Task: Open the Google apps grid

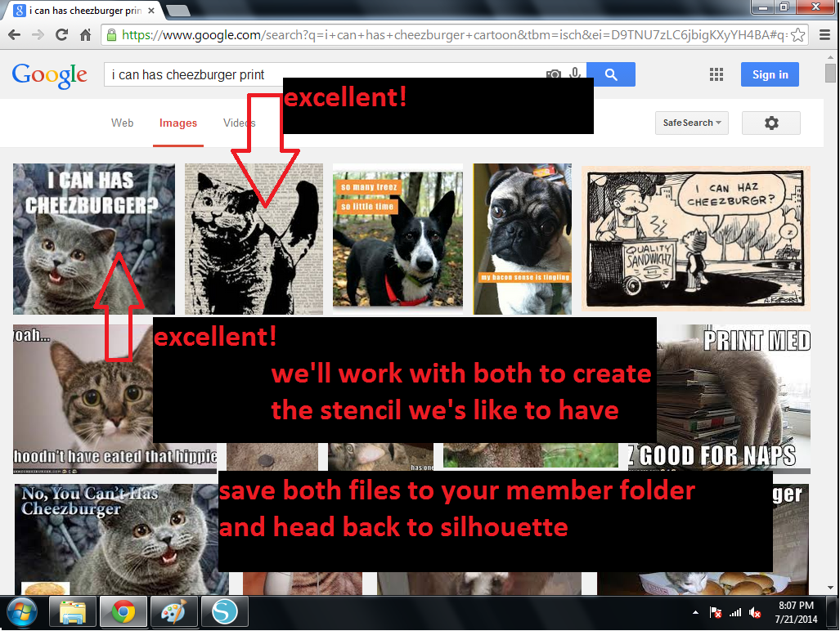Action: click(x=716, y=74)
